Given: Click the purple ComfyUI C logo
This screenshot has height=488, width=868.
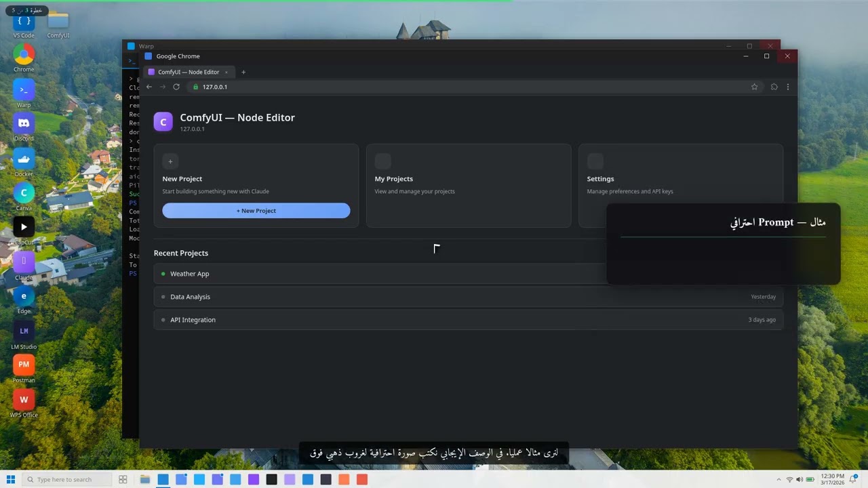Looking at the screenshot, I should [x=163, y=121].
